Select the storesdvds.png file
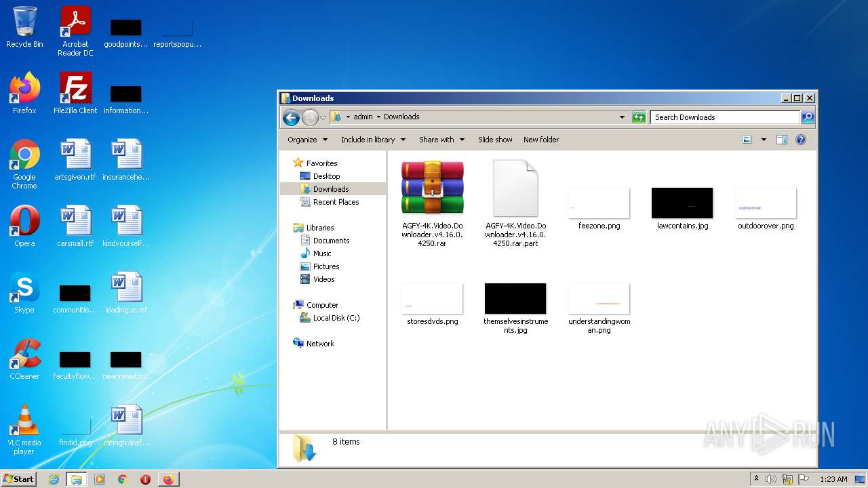 (432, 304)
